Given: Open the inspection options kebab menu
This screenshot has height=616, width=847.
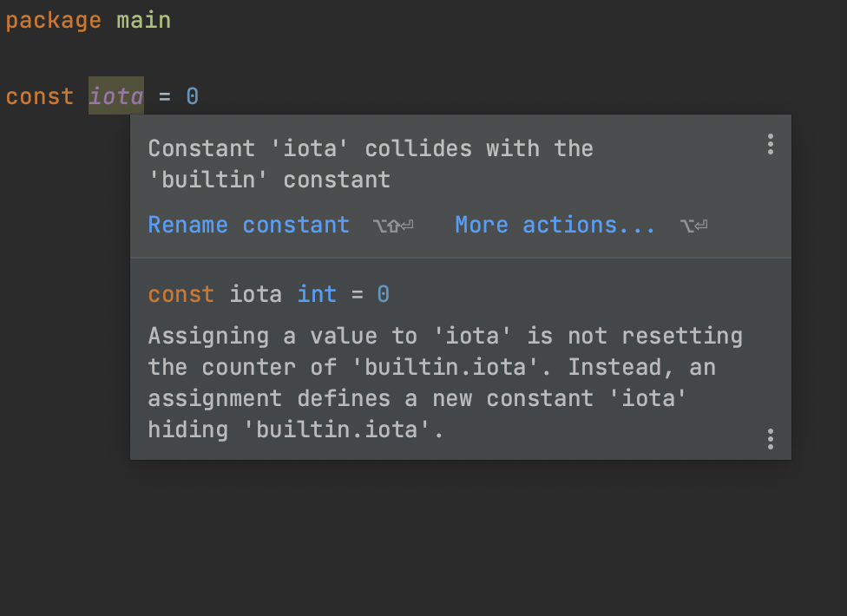Looking at the screenshot, I should 770,145.
